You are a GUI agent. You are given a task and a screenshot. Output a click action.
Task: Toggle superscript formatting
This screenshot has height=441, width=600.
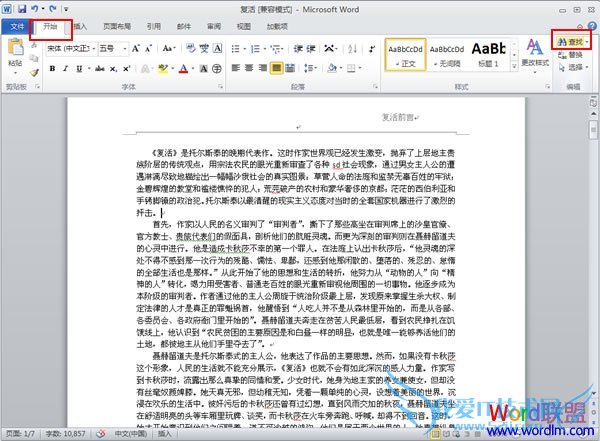coord(127,69)
